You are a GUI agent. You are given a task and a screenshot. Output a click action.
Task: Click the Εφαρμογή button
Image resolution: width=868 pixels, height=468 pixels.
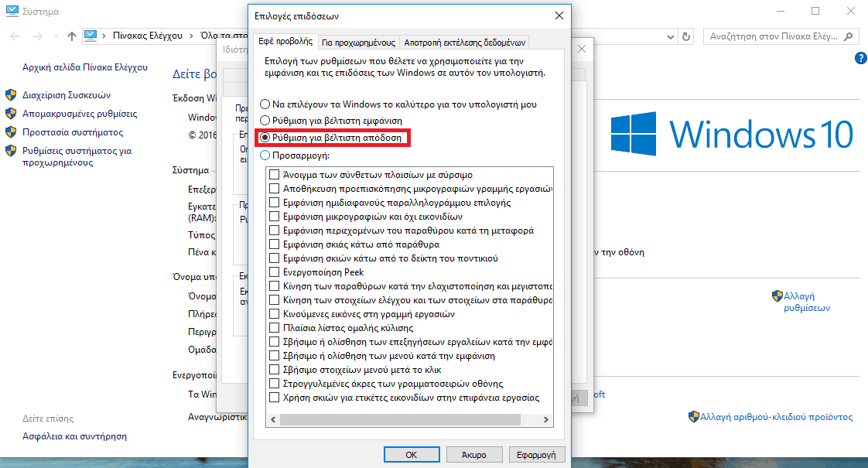coord(536,455)
